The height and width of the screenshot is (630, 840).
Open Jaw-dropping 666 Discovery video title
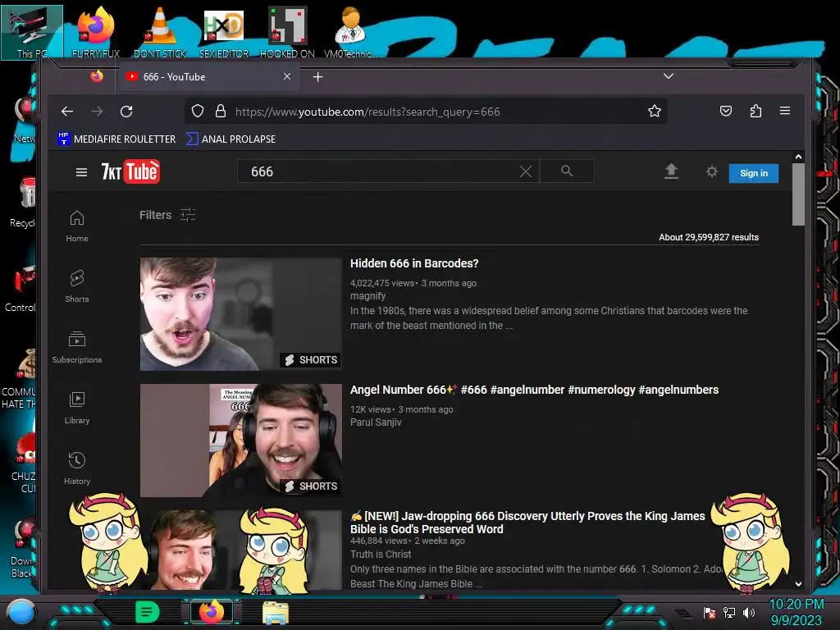point(527,523)
